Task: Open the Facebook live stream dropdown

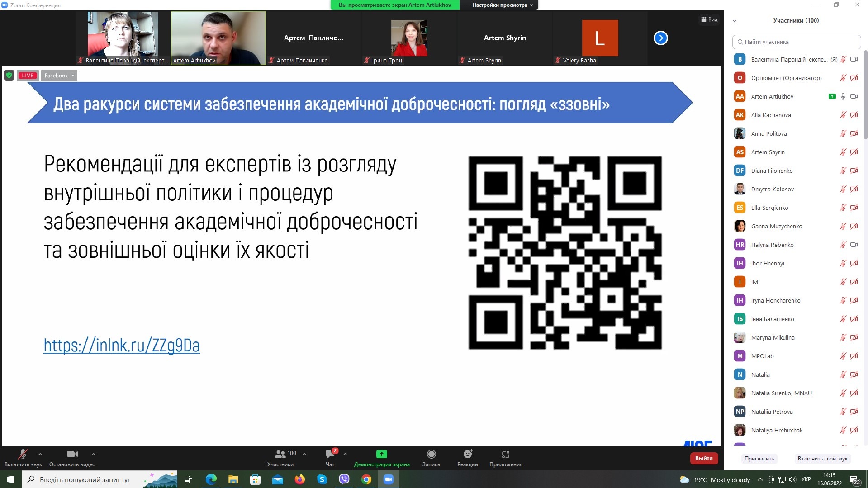Action: pos(59,76)
